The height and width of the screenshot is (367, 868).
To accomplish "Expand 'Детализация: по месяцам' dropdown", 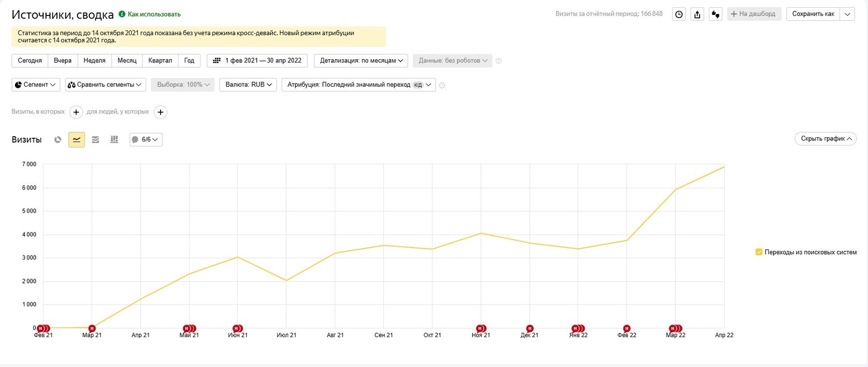I will [361, 61].
